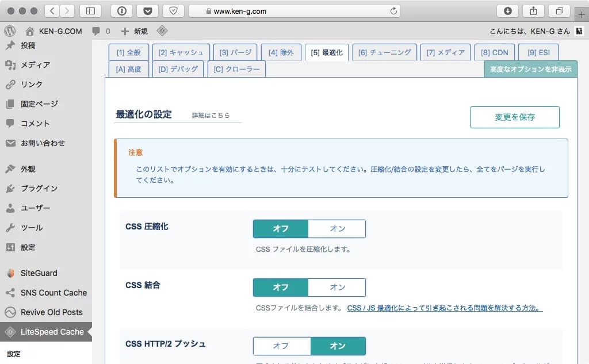Click the 高度なオプションを非表示 button

coord(530,69)
